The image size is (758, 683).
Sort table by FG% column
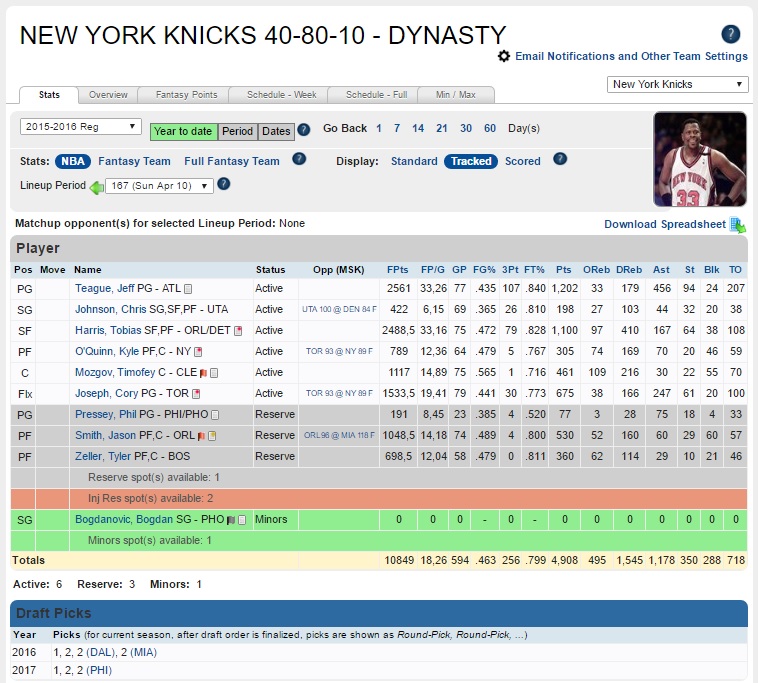[484, 270]
